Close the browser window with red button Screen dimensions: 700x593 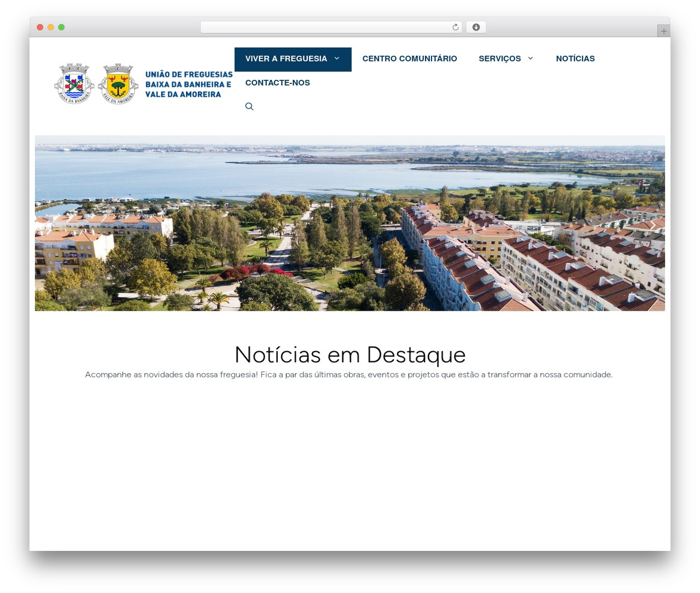pyautogui.click(x=40, y=27)
